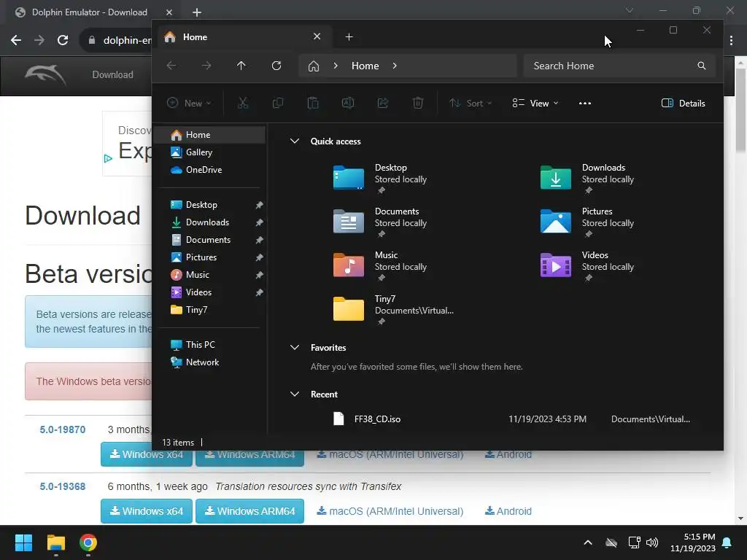Open version 5.0-19368 link
The image size is (747, 560).
click(x=63, y=486)
